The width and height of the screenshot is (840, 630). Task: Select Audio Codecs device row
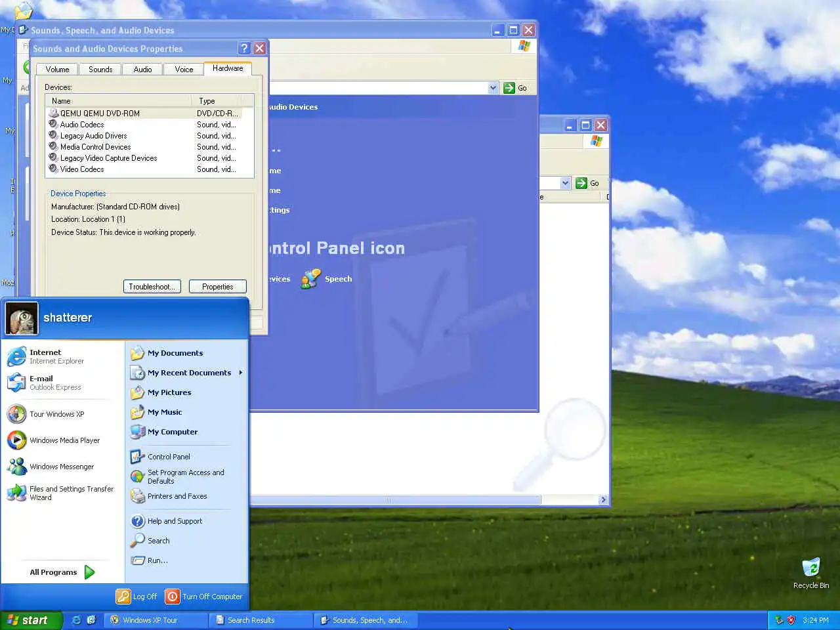point(144,125)
